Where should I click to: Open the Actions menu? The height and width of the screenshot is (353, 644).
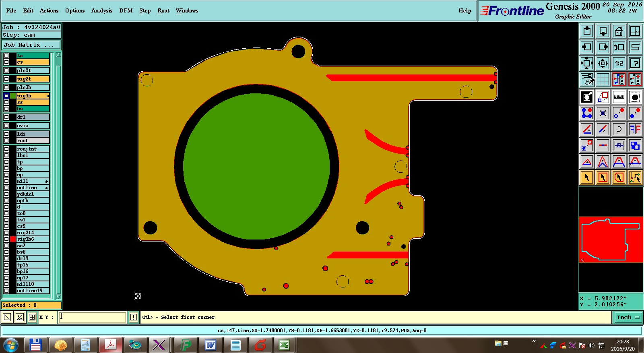tap(49, 10)
